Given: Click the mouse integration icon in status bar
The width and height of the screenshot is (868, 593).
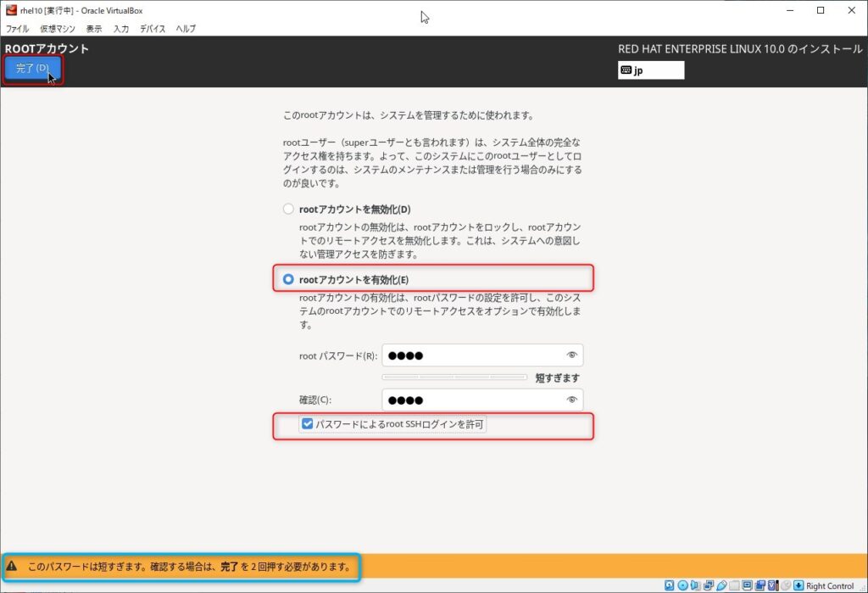Looking at the screenshot, I should [786, 585].
